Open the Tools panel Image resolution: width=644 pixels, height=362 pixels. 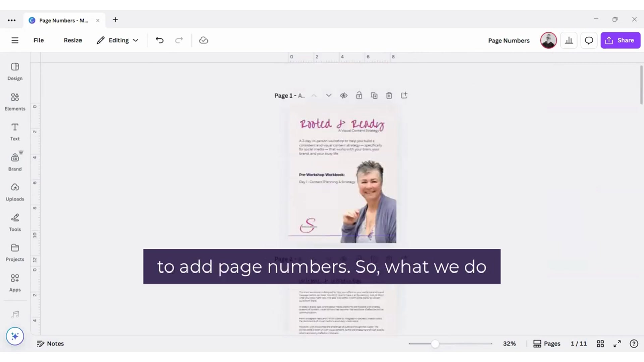[15, 222]
